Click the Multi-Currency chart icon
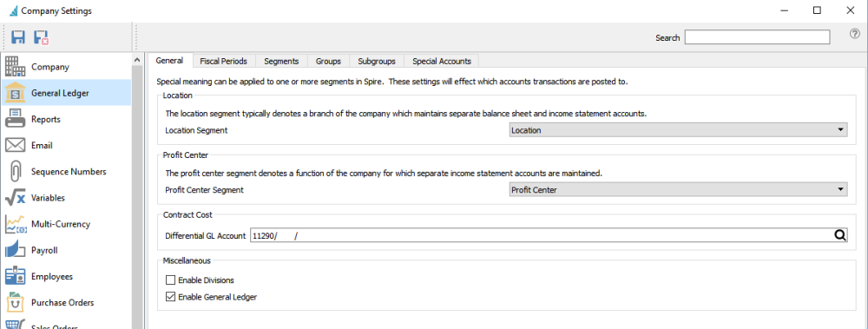Screen dimensions: 868x329 (16, 224)
